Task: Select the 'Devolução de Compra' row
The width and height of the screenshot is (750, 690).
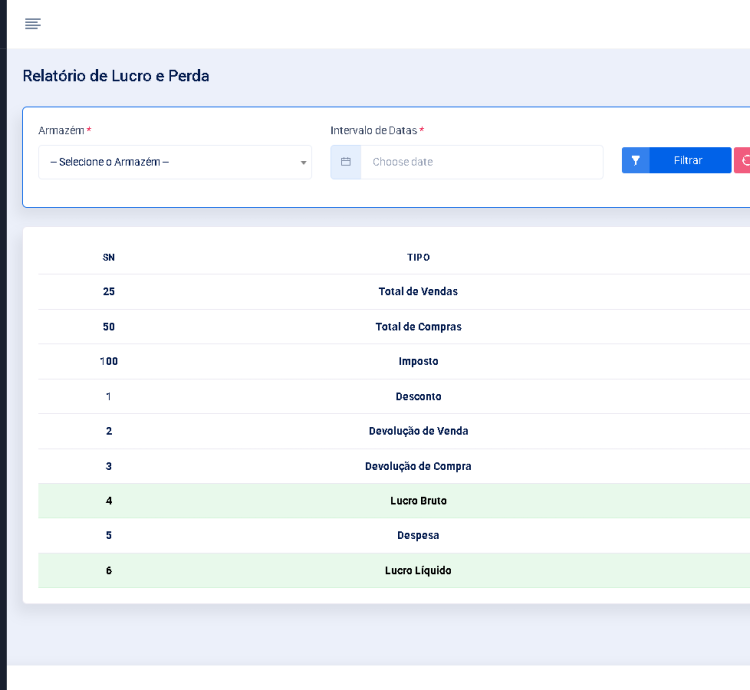Action: click(418, 466)
